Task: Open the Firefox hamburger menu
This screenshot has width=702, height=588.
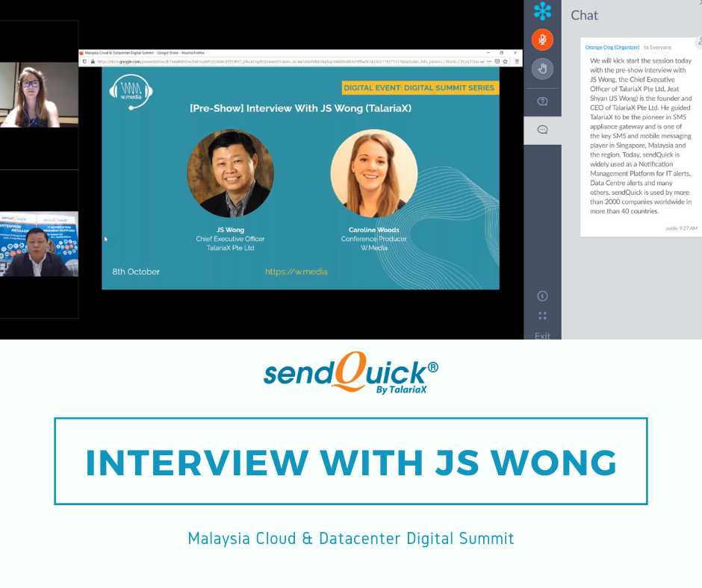Action: [x=517, y=62]
